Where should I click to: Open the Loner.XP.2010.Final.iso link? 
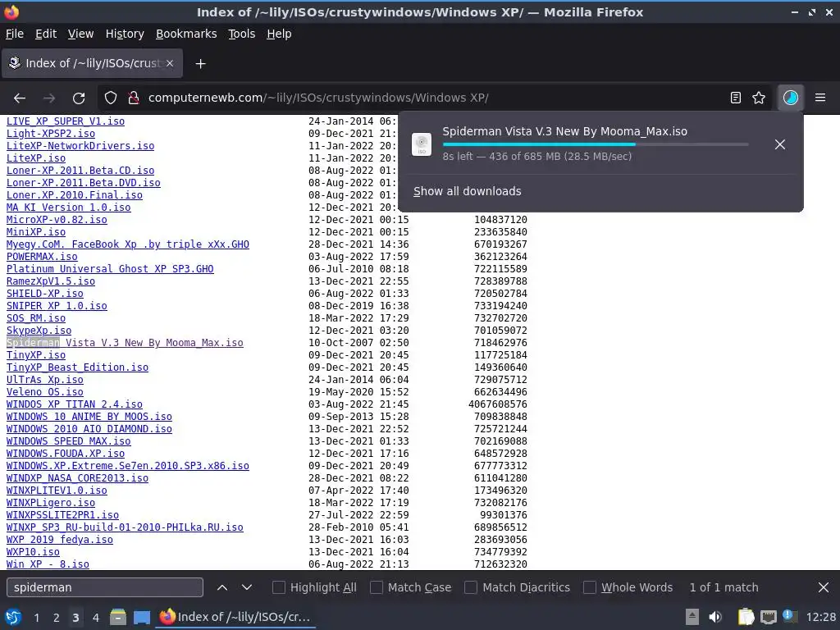point(75,195)
